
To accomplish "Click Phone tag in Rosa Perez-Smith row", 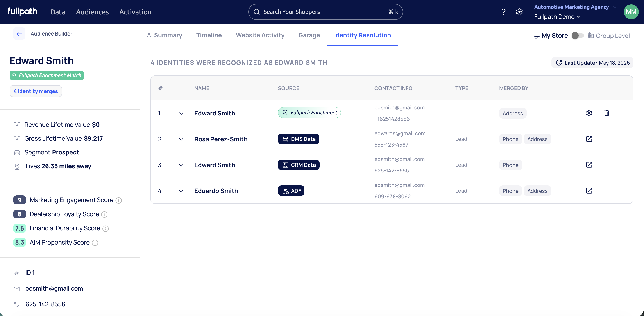I will [510, 139].
